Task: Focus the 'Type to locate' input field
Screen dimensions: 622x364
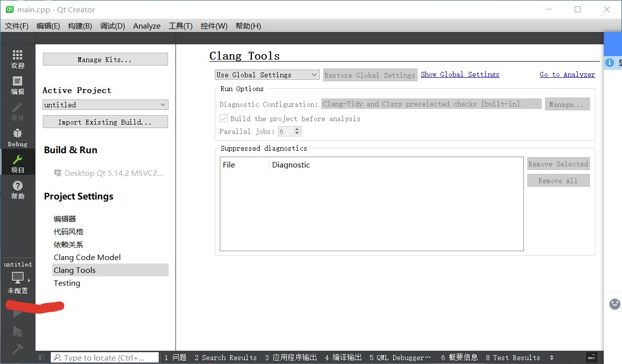Action: tap(105, 358)
